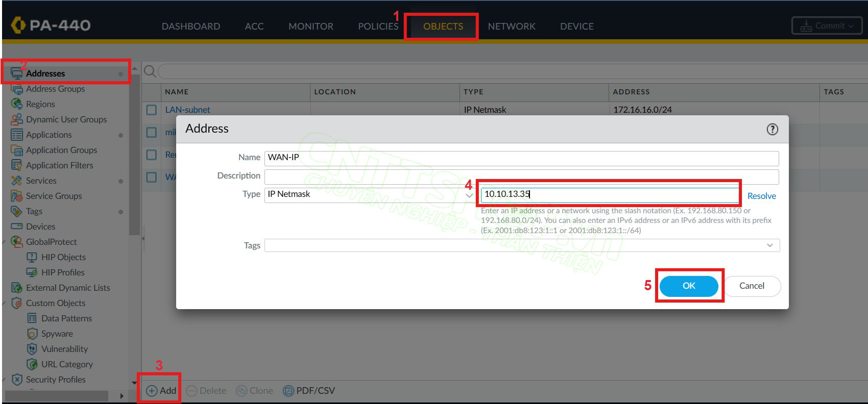The width and height of the screenshot is (868, 404).
Task: Click the Resolve link
Action: tap(761, 196)
